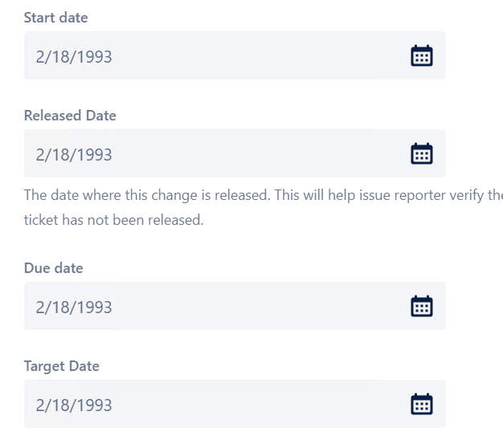The width and height of the screenshot is (503, 448).
Task: Click the "Target Date" field label
Action: click(62, 366)
